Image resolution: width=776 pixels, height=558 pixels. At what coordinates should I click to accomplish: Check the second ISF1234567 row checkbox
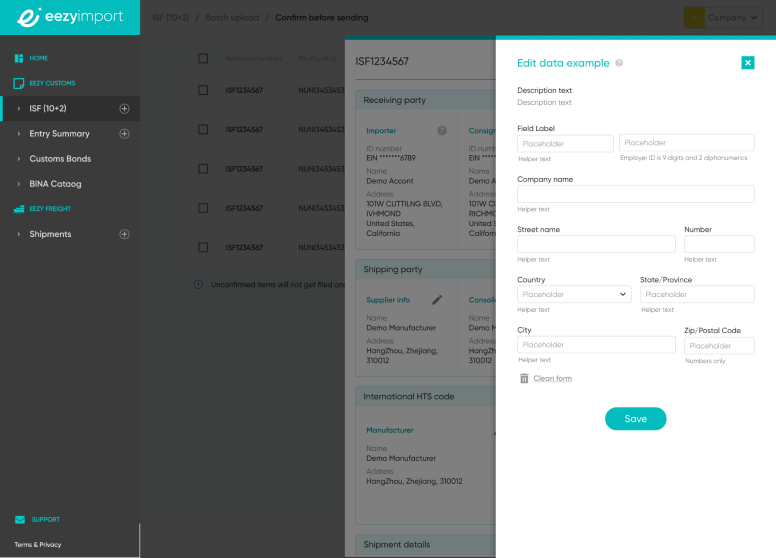click(203, 129)
